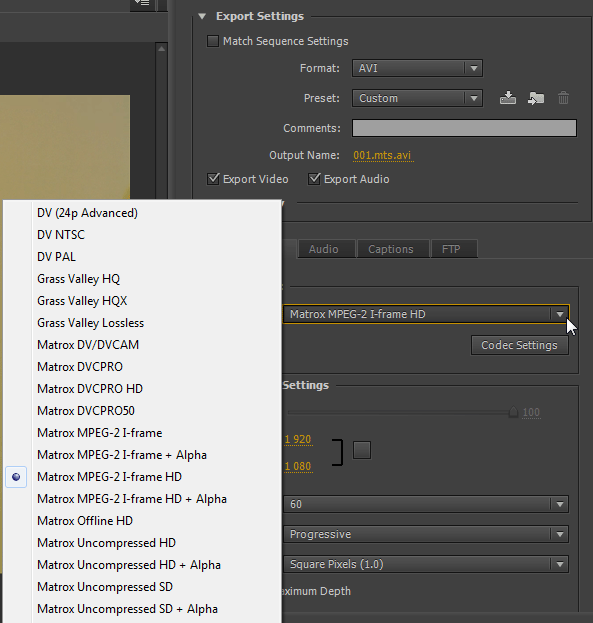This screenshot has height=623, width=593.
Task: Switch to the FTP tab
Action: (x=454, y=249)
